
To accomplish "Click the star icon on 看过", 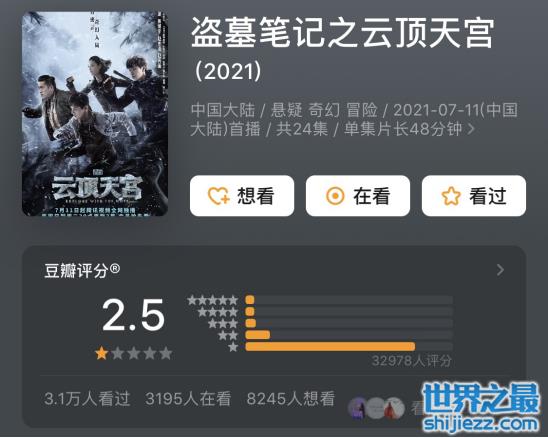I will point(451,196).
